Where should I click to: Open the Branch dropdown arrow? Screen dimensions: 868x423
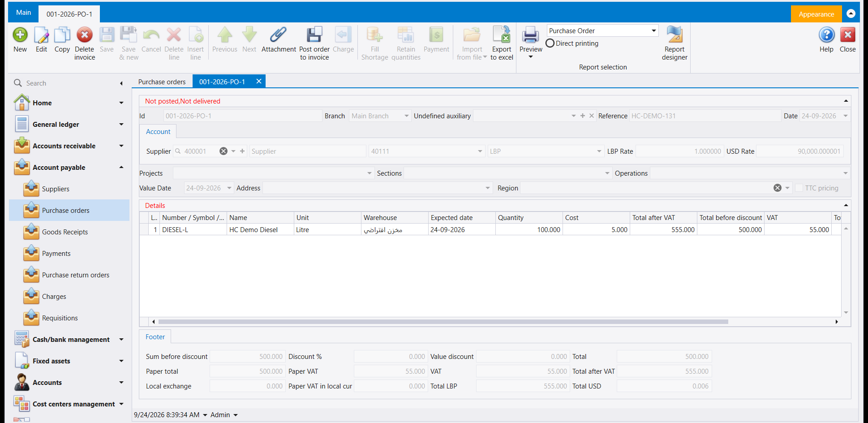click(406, 116)
